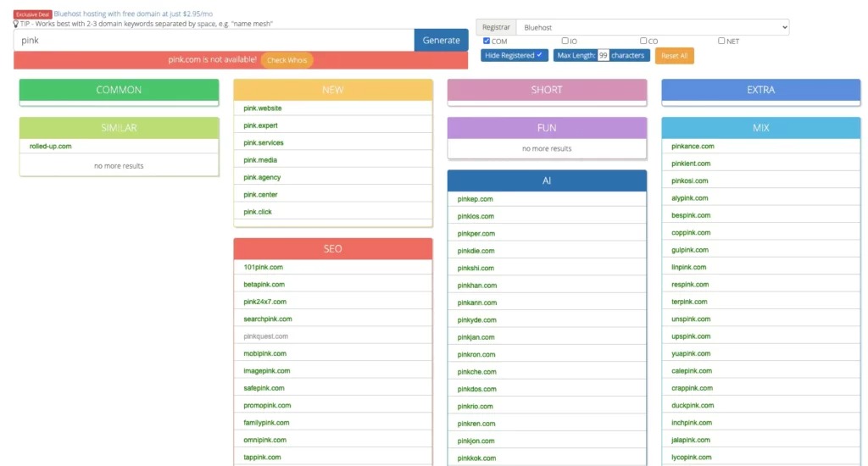
Task: Open the pink.website domain suggestion
Action: (x=263, y=108)
